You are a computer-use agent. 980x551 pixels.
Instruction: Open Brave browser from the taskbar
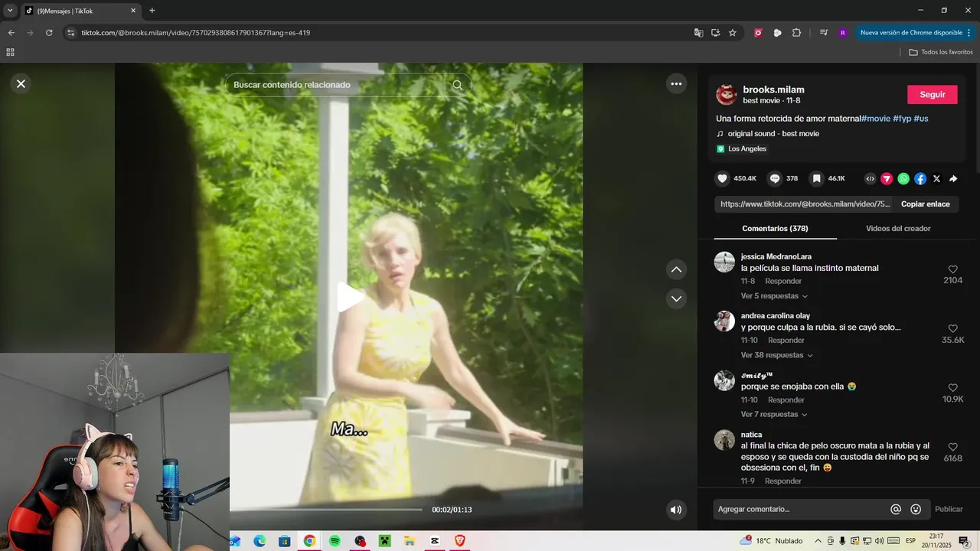click(459, 541)
